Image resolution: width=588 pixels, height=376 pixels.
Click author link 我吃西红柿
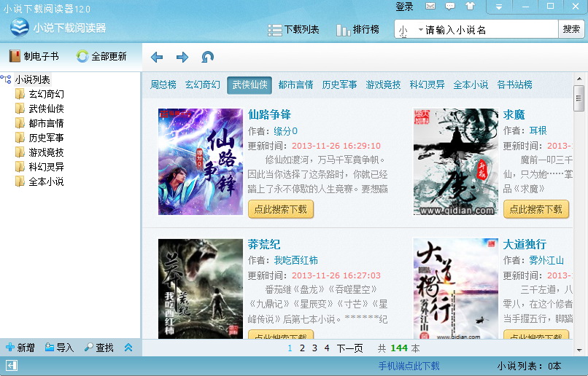pyautogui.click(x=296, y=260)
